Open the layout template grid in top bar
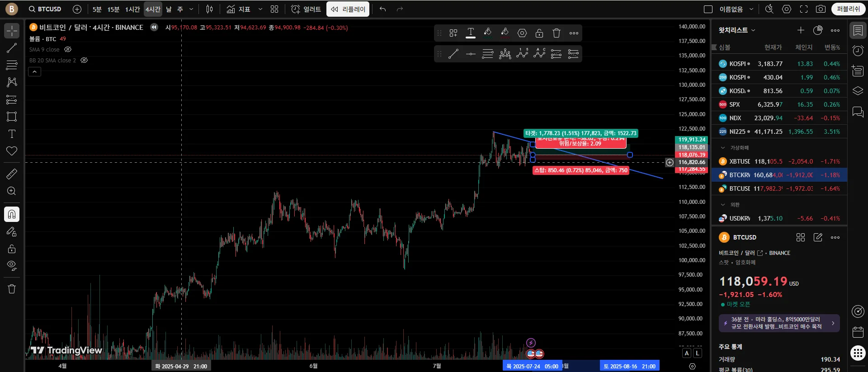Image resolution: width=868 pixels, height=372 pixels. 274,9
